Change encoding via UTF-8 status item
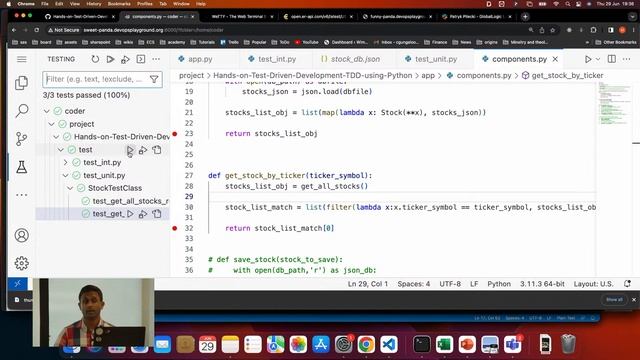Viewport: 640px width, 360px height. coord(450,284)
